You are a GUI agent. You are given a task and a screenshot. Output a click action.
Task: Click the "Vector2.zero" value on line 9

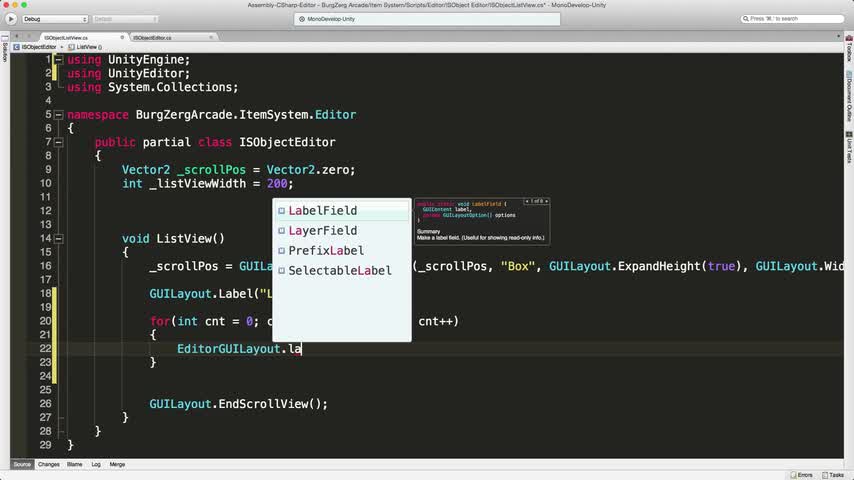coord(307,170)
